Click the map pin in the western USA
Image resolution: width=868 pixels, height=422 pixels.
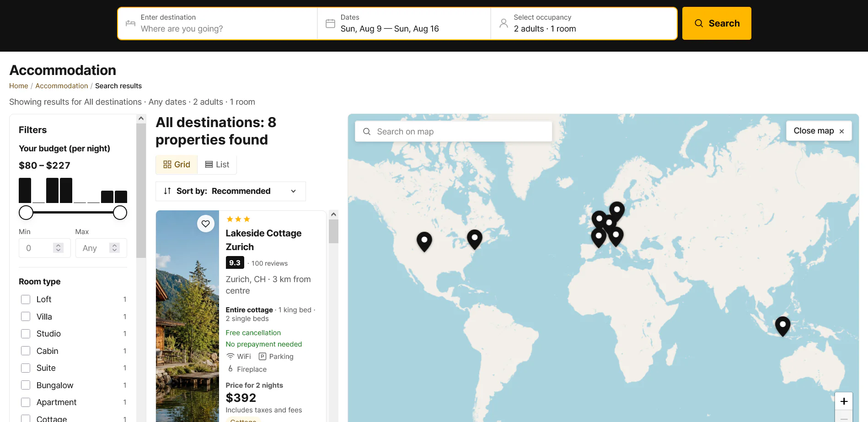(424, 241)
